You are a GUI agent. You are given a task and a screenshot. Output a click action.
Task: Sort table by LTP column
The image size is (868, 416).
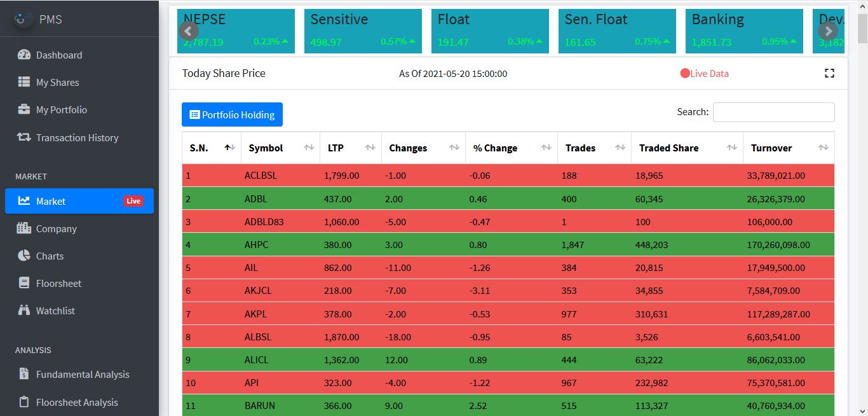[x=350, y=148]
